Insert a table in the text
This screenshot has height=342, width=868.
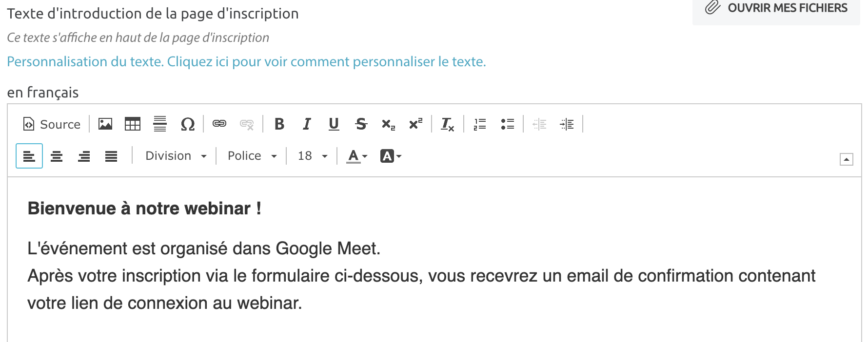click(x=133, y=124)
